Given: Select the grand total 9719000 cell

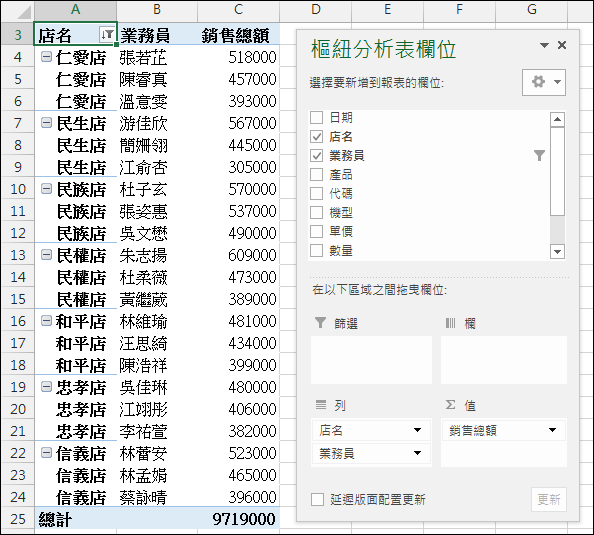Looking at the screenshot, I should click(x=238, y=519).
